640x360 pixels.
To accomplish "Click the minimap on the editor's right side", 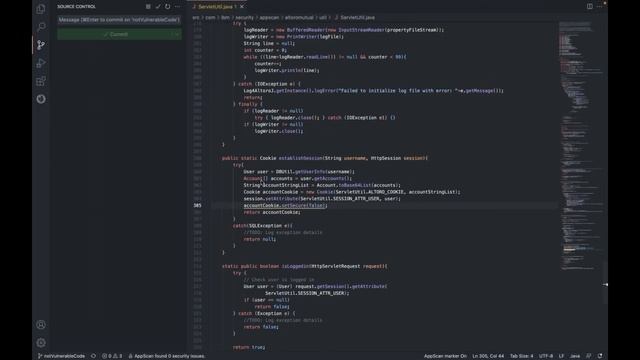I will (581, 146).
